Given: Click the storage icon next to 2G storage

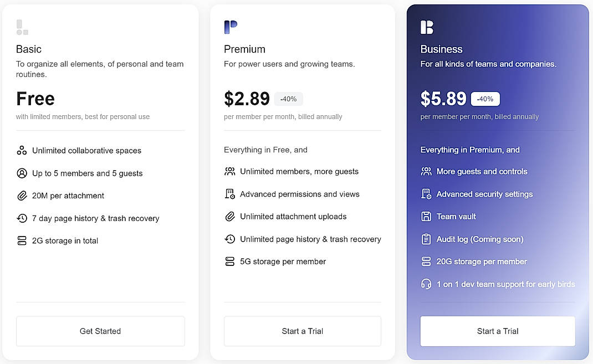Looking at the screenshot, I should tap(22, 240).
